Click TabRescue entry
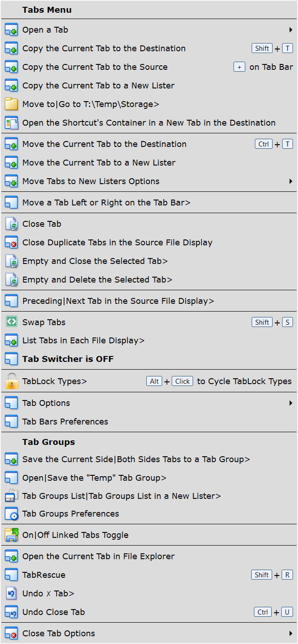Viewport: 298px width, 644px height. (x=44, y=575)
